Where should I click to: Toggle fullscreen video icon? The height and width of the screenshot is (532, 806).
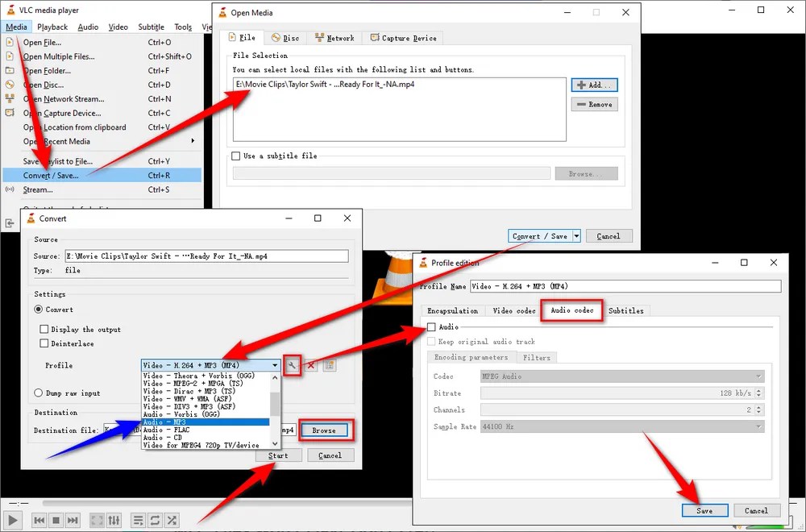pos(97,520)
